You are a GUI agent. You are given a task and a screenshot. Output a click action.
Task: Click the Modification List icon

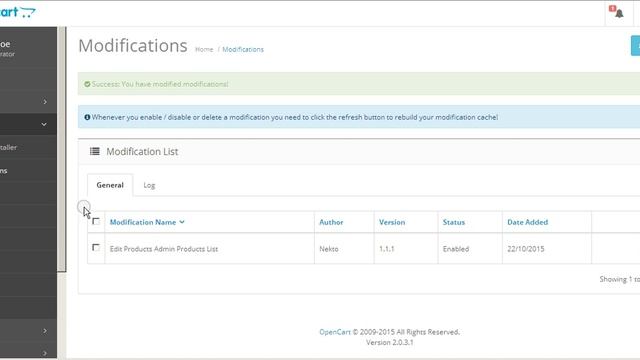[95, 151]
